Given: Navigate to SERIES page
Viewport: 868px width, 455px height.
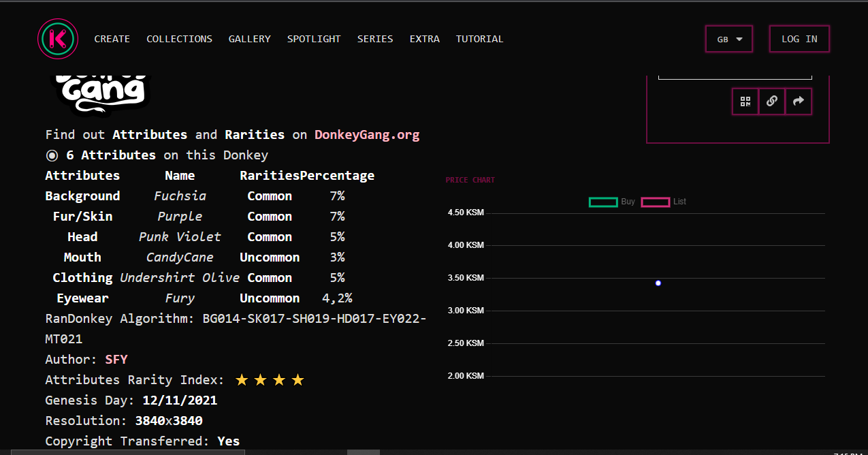Looking at the screenshot, I should (x=375, y=39).
